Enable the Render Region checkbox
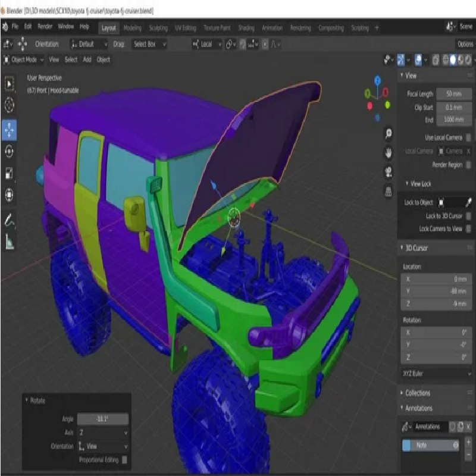476x476 pixels. [x=468, y=165]
